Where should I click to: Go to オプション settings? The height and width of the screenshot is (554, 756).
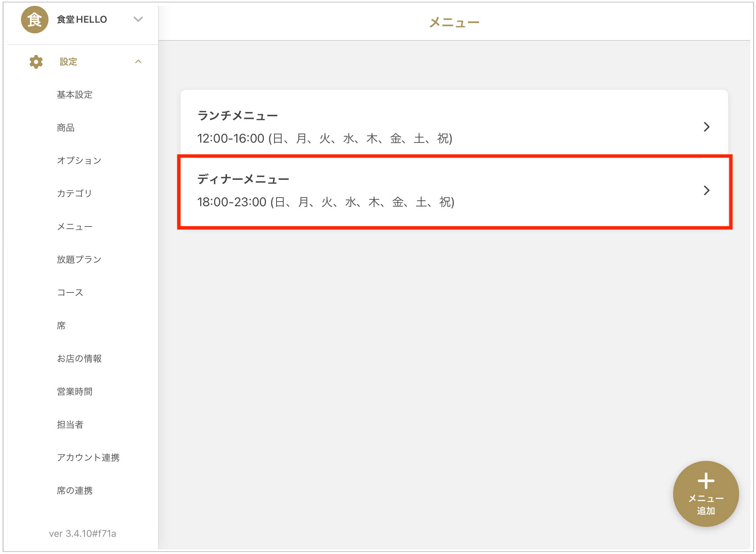pos(79,160)
